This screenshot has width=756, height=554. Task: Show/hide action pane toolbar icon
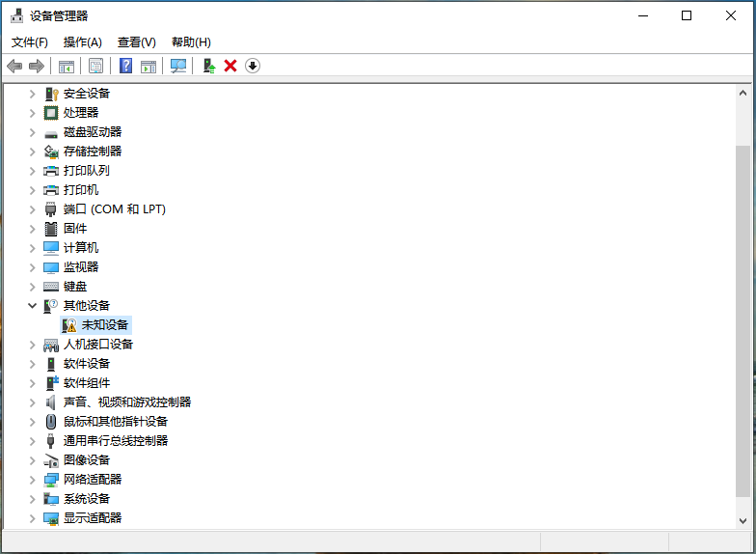click(x=148, y=66)
